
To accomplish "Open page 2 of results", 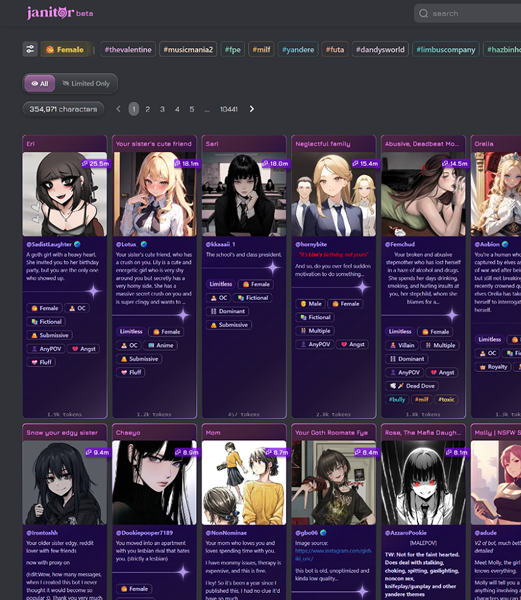I will [148, 109].
